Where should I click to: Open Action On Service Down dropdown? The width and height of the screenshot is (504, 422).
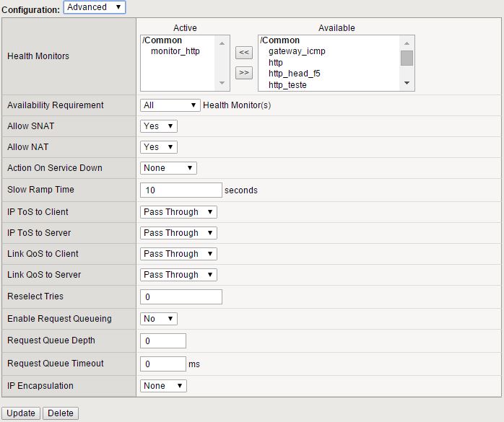click(x=168, y=168)
